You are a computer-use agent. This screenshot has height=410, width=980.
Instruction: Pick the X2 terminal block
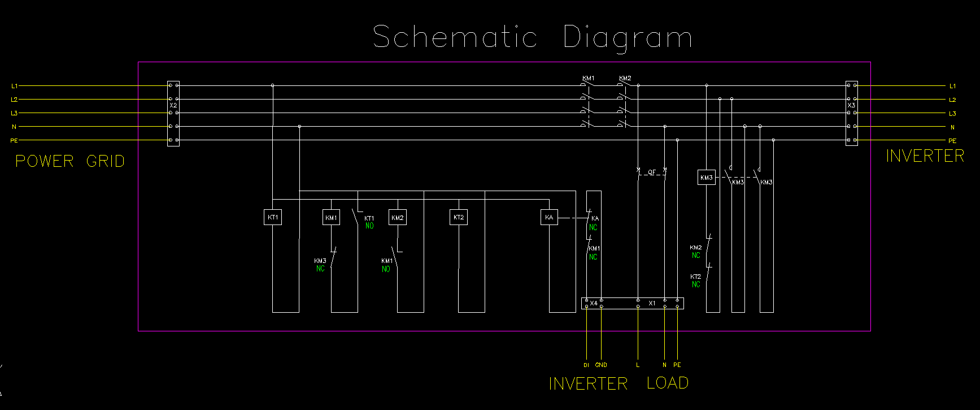[x=173, y=113]
